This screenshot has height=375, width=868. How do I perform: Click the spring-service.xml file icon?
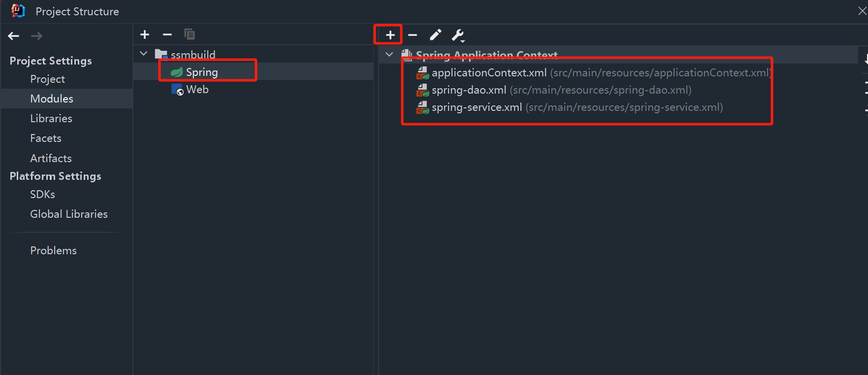[423, 107]
